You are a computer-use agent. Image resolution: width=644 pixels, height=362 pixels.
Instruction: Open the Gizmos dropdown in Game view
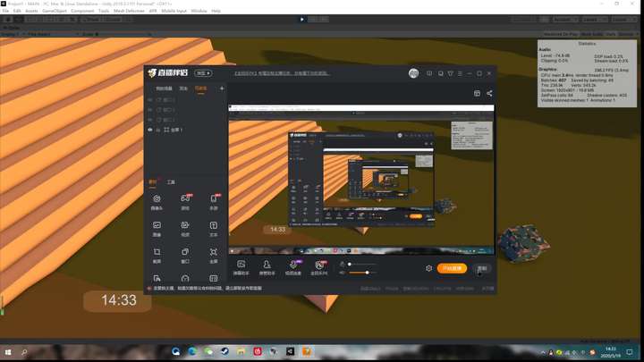(x=627, y=34)
